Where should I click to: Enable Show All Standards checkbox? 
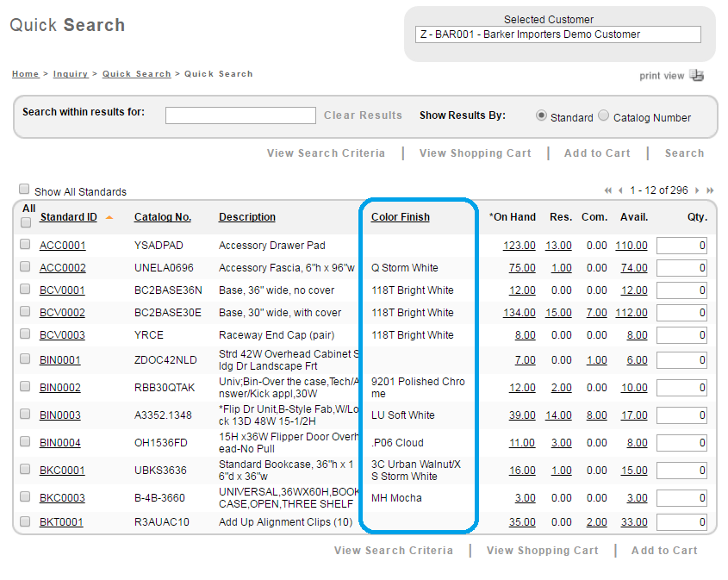coord(24,190)
